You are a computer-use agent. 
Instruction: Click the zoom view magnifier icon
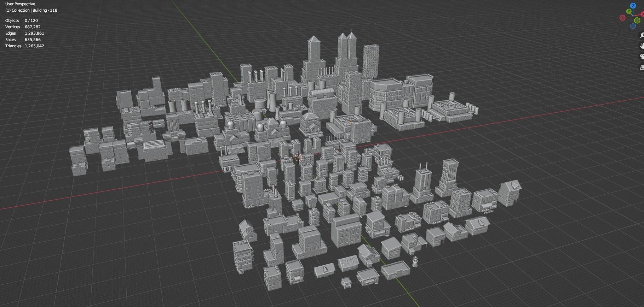pyautogui.click(x=642, y=35)
